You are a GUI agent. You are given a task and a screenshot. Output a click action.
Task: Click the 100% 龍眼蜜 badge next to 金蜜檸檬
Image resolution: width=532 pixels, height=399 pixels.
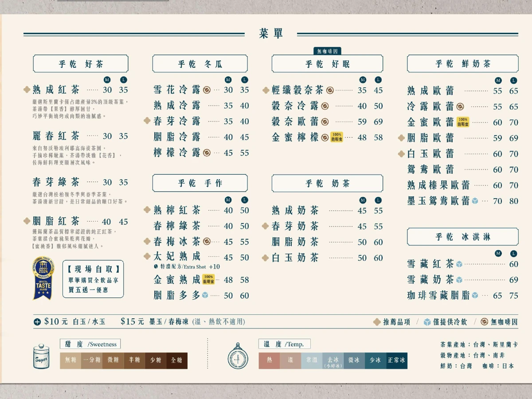[336, 137]
